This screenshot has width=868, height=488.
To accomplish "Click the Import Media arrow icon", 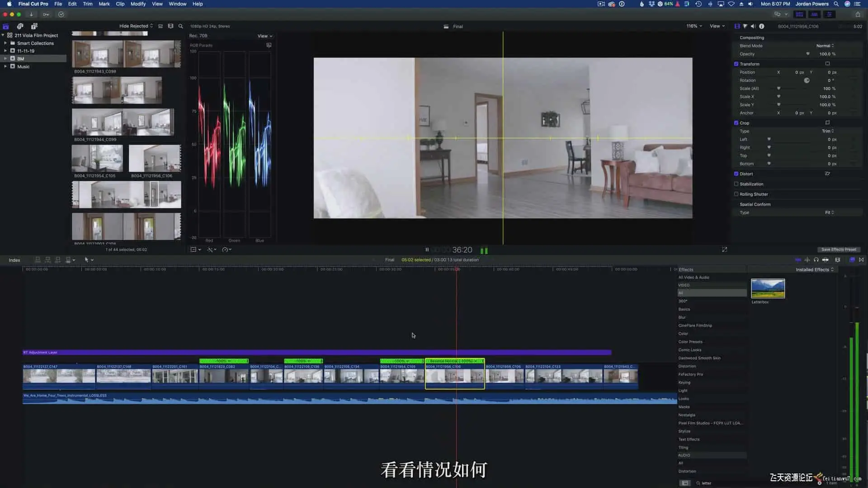I will coord(31,14).
